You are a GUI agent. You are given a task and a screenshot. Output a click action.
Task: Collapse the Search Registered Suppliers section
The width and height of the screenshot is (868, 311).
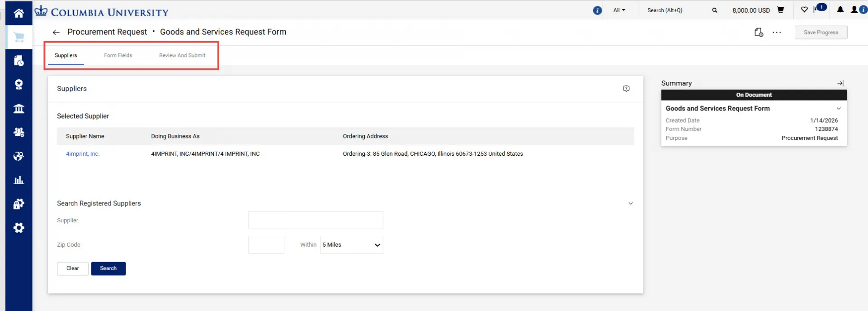pos(631,204)
